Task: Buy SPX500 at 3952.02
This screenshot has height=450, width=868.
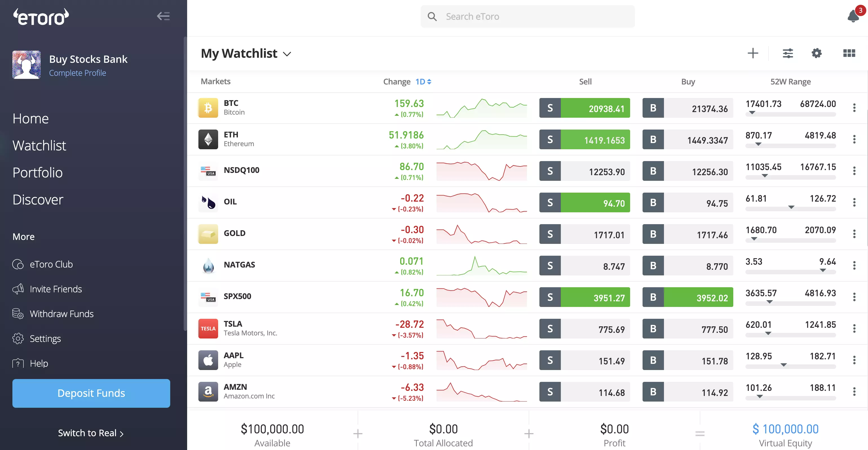Action: click(x=688, y=297)
